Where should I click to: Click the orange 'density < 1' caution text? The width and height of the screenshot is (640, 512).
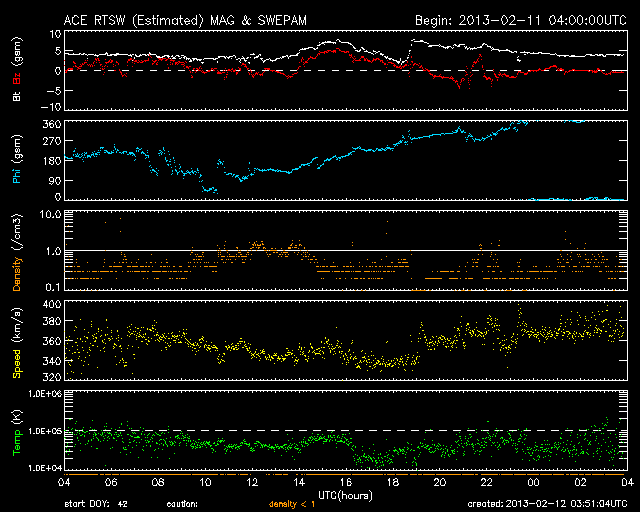coord(292,504)
